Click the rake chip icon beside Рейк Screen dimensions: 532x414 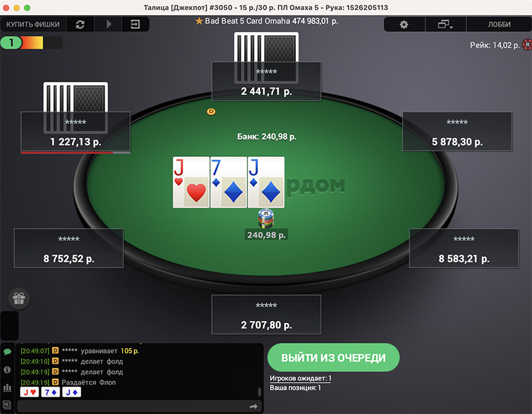(527, 45)
